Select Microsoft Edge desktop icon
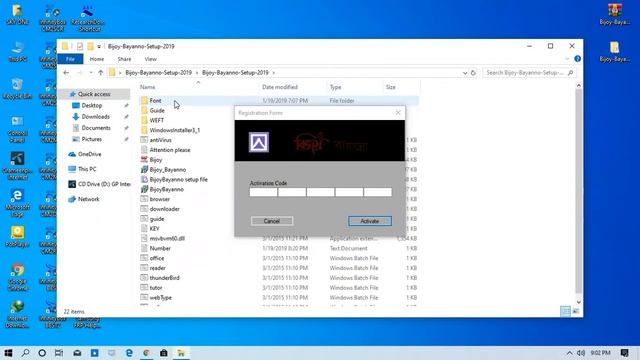 click(17, 203)
